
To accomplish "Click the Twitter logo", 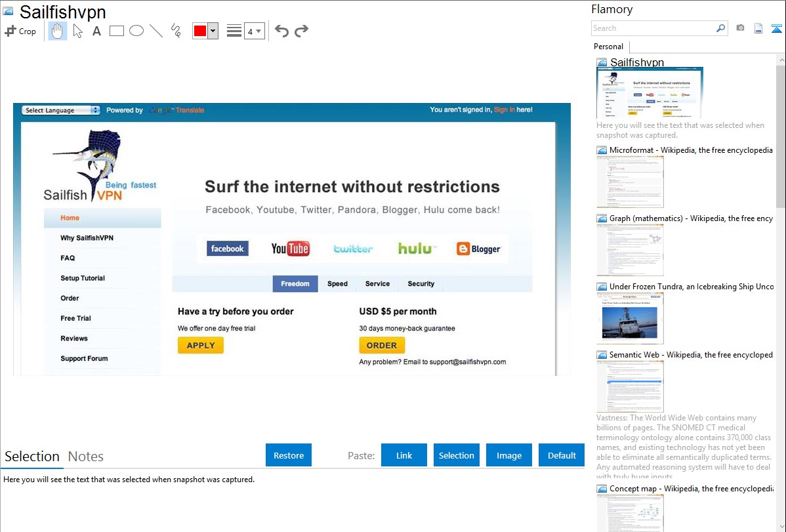I will tap(354, 249).
